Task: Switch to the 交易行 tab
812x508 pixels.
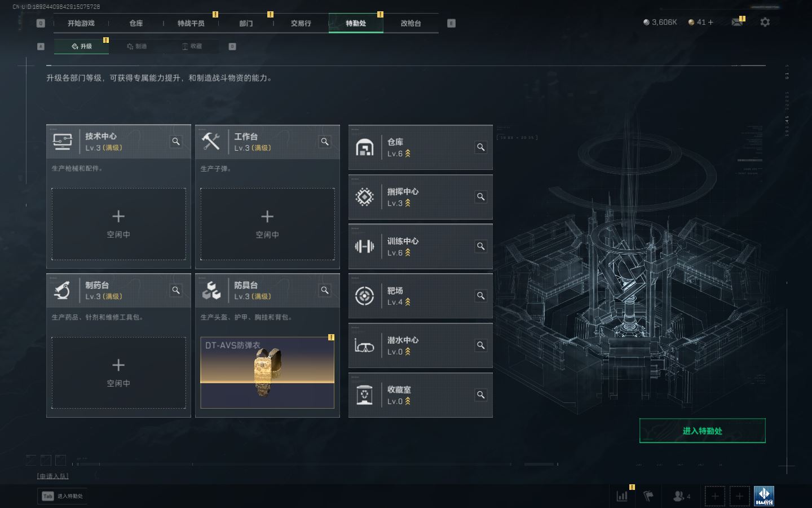Action: [x=301, y=23]
